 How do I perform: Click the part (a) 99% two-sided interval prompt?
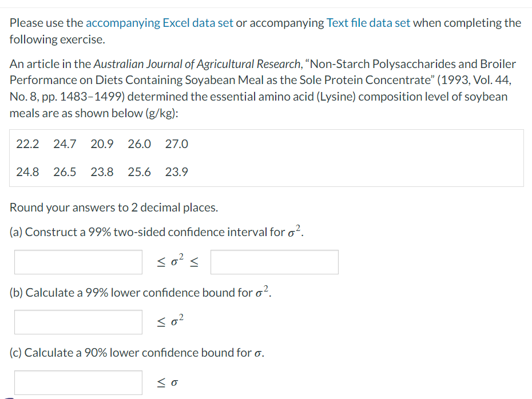153,232
